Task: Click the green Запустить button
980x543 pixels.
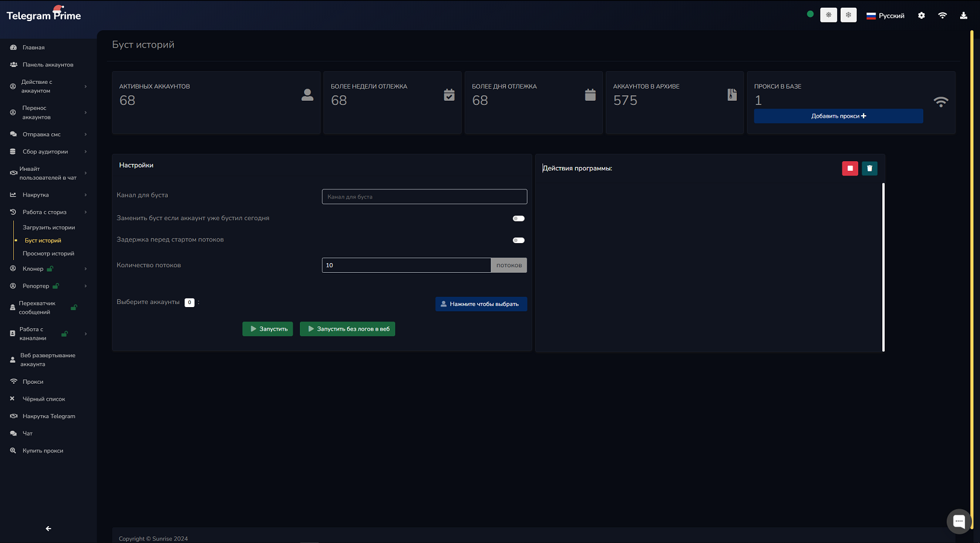Action: click(x=268, y=329)
